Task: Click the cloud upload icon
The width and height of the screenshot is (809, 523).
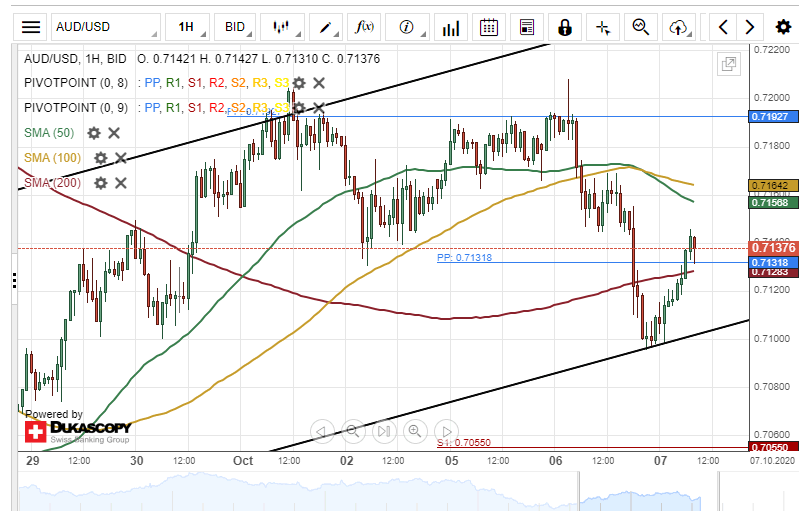Action: [680, 27]
